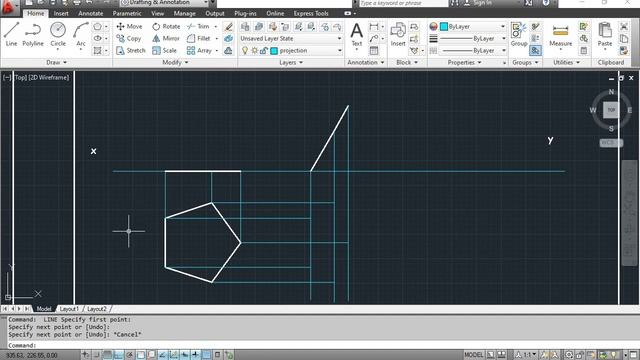Click the [Top] view control label
The image size is (640, 360).
coord(20,77)
